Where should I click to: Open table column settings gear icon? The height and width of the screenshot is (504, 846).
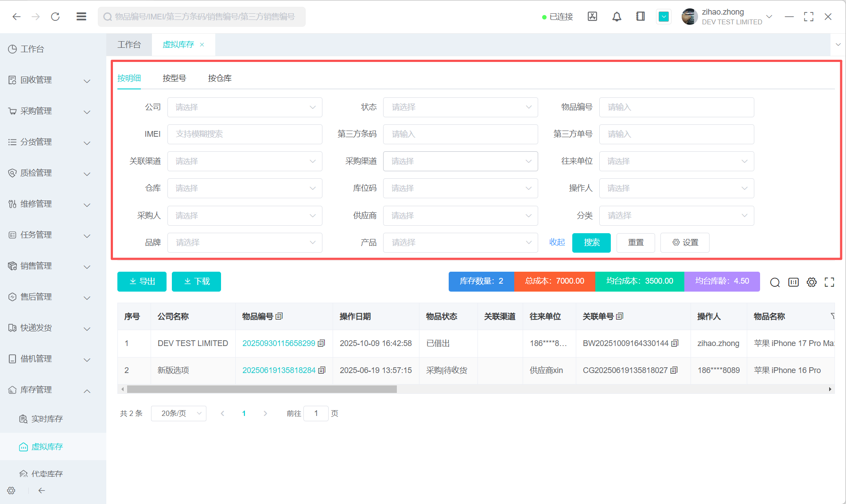tap(811, 282)
